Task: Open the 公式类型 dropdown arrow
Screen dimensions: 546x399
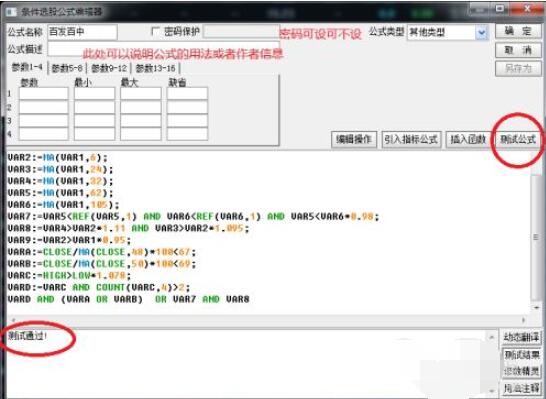Action: coord(482,33)
